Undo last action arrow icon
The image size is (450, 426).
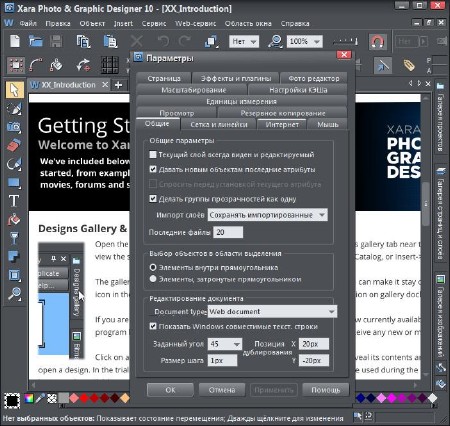(x=163, y=41)
